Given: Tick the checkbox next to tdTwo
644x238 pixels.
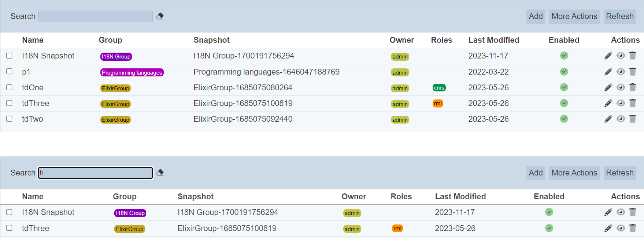Looking at the screenshot, I should point(9,119).
